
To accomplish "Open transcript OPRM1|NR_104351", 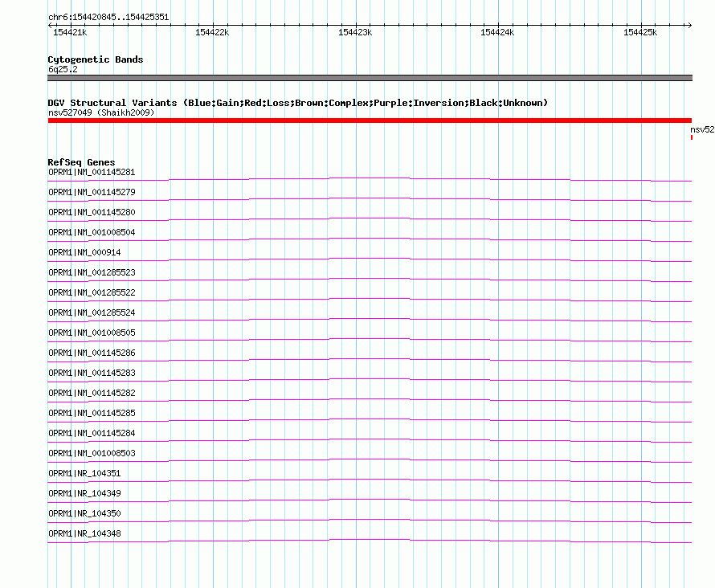I will click(x=84, y=473).
